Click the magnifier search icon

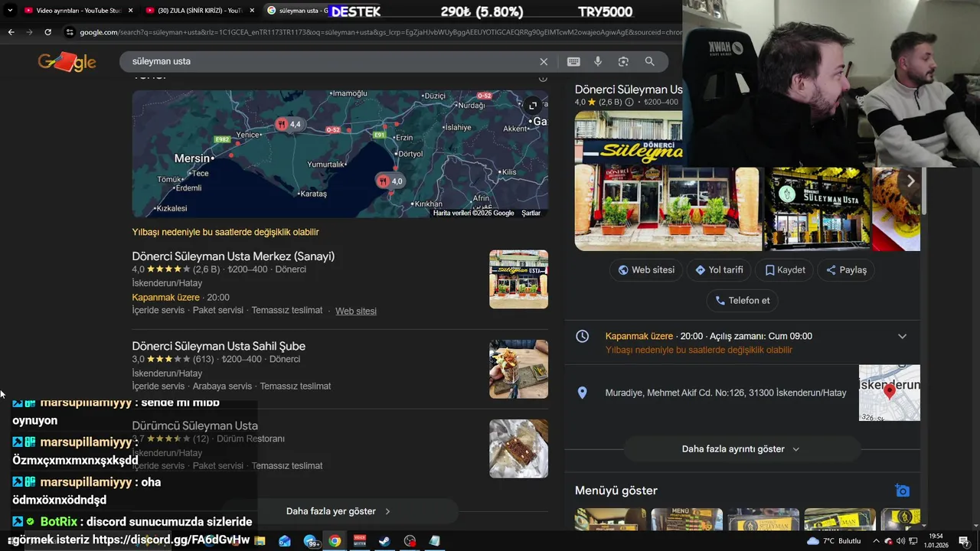pos(649,61)
